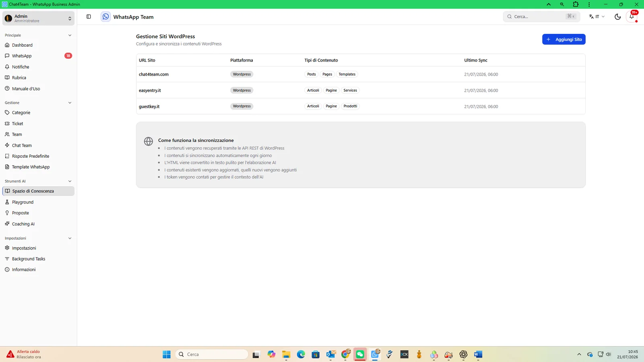Select the chat4team.com site row
This screenshot has width=644, height=362.
(361, 74)
